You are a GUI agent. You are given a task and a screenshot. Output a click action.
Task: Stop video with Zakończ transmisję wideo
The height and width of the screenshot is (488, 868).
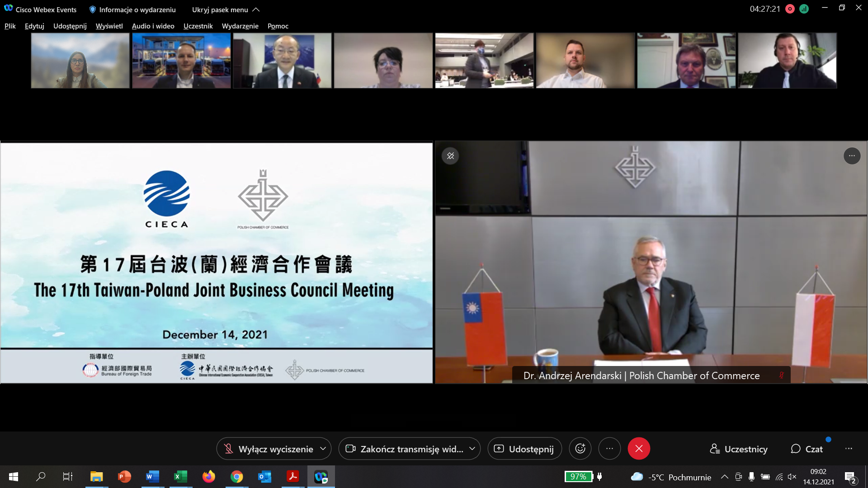(405, 449)
